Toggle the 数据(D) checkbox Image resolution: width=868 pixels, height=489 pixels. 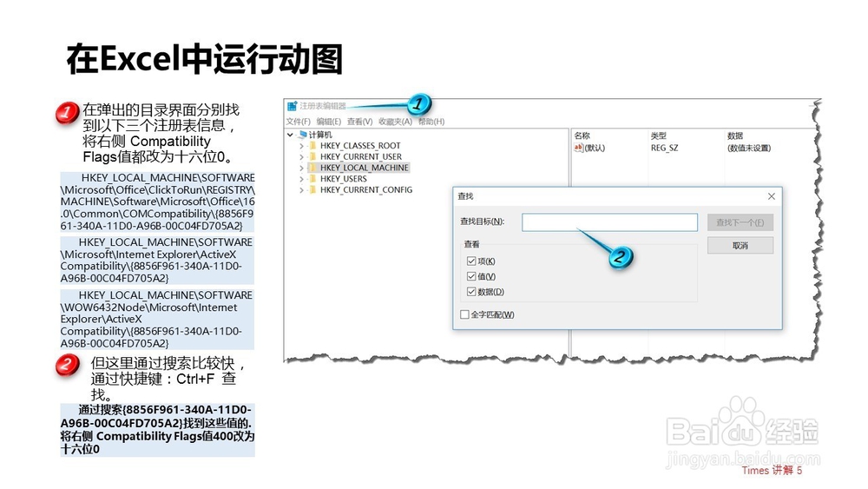coord(471,292)
